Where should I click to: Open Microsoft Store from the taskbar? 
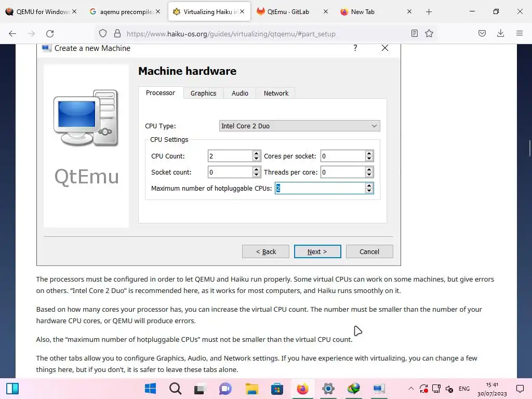point(277,389)
